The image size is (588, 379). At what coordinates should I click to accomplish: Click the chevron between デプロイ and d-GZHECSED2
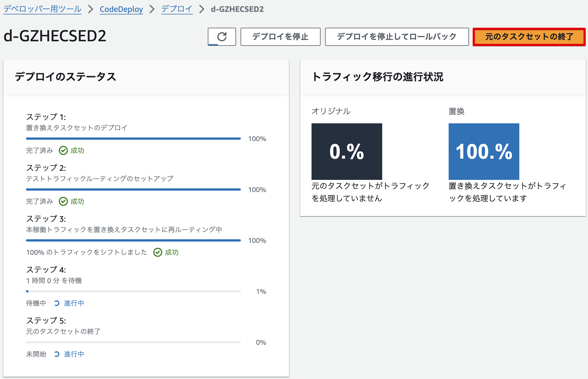coord(201,9)
